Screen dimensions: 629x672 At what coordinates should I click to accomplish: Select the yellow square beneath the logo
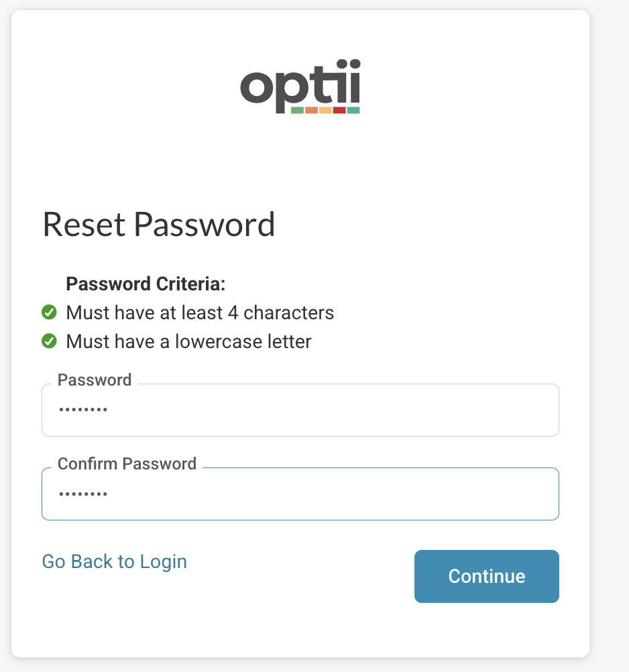coord(325,110)
